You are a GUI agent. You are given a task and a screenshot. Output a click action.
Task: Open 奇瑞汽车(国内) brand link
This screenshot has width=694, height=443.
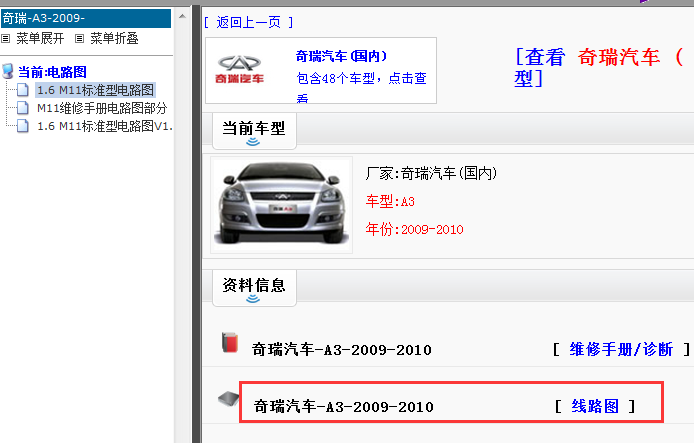[x=341, y=56]
